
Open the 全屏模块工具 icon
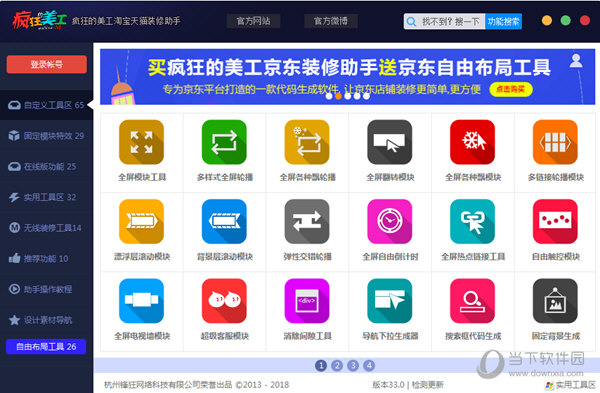coord(142,142)
